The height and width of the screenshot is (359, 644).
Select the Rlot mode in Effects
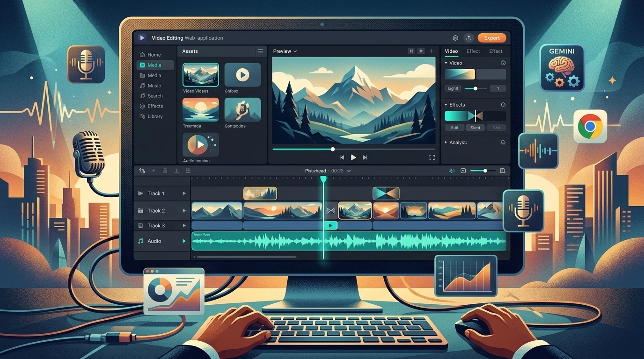coord(496,128)
